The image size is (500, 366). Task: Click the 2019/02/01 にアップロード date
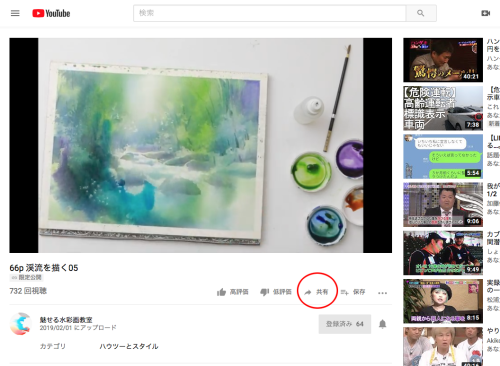[x=78, y=328]
